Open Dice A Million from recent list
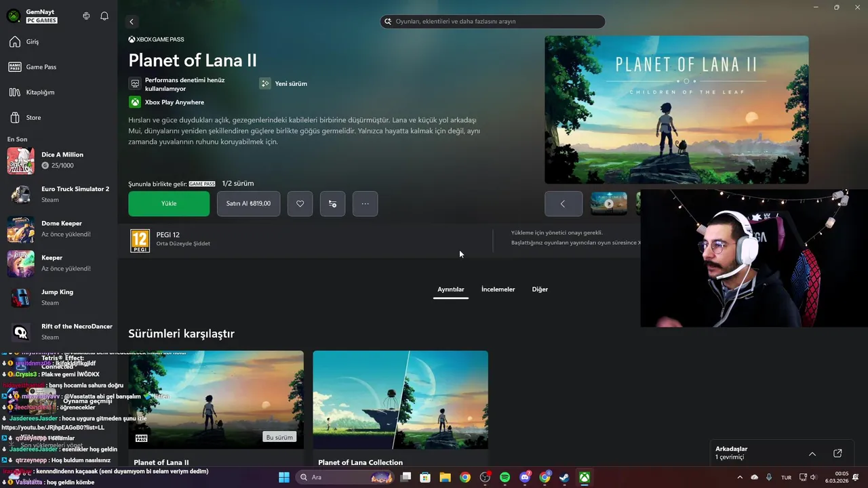 pos(58,161)
